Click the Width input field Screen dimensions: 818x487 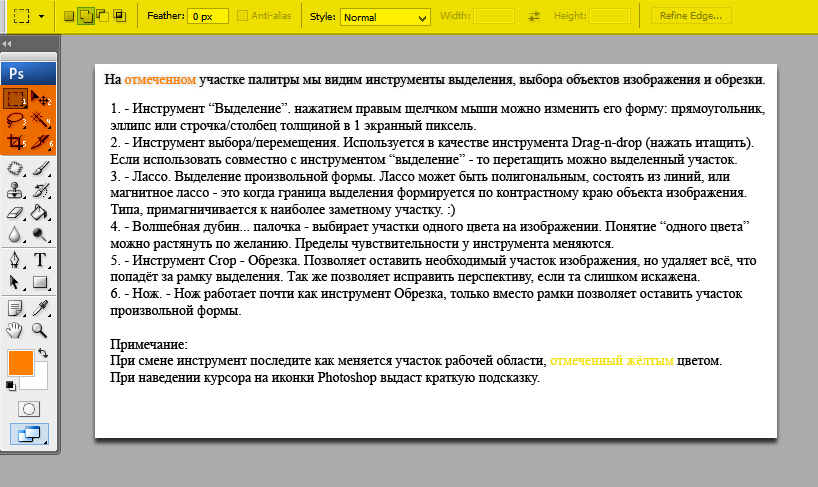494,16
